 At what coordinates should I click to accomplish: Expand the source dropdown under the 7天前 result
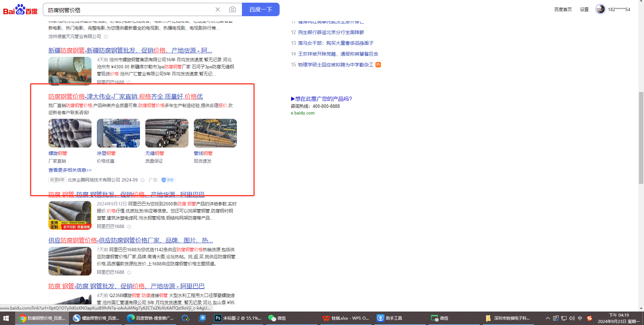coord(129,272)
